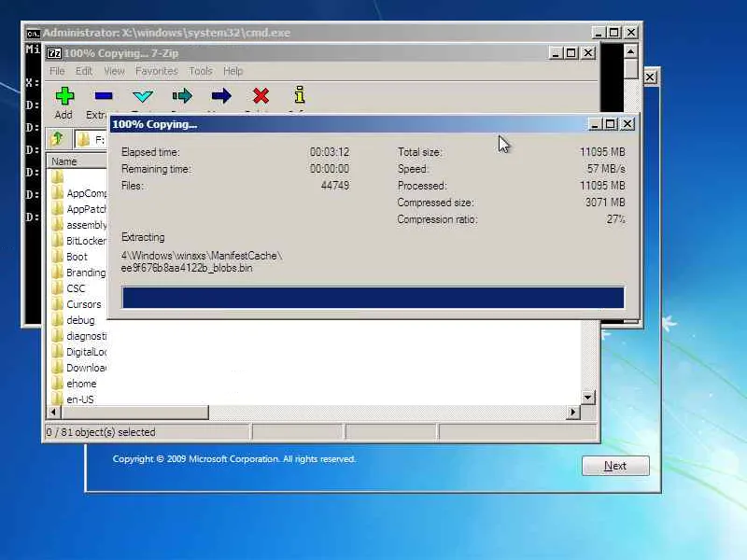Minimize the 7-Zip file manager window
The image size is (747, 560).
555,53
